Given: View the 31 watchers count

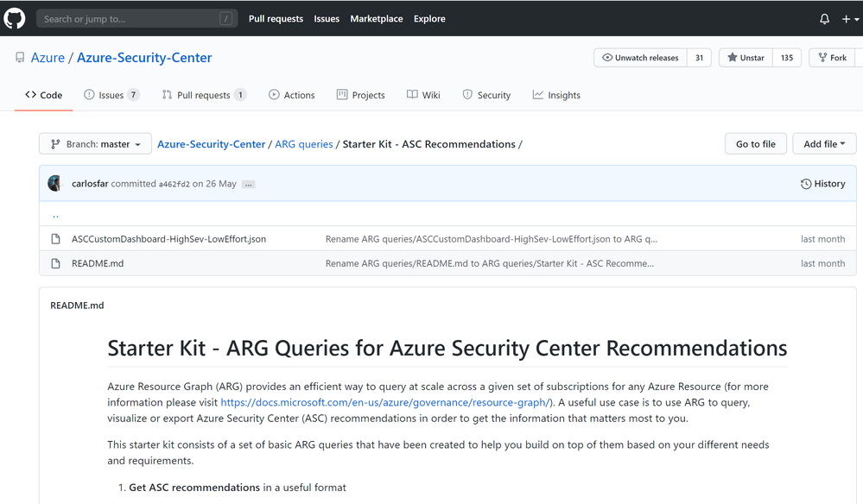Looking at the screenshot, I should pyautogui.click(x=699, y=58).
